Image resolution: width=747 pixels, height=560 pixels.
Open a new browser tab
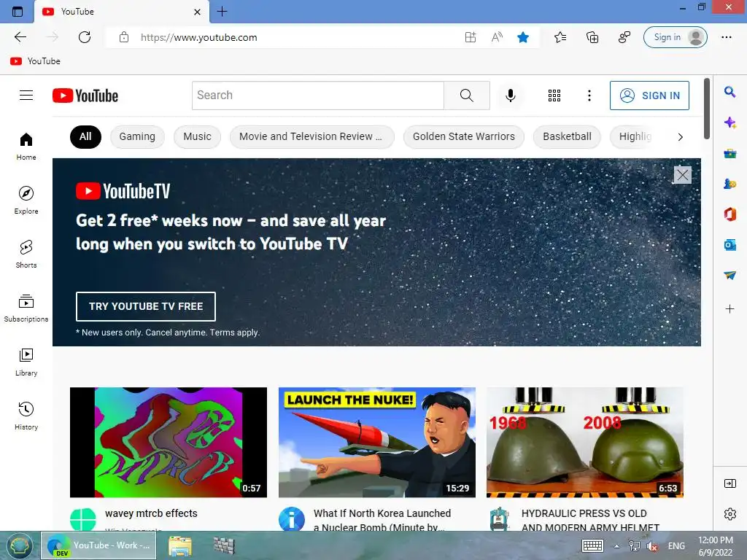[222, 12]
